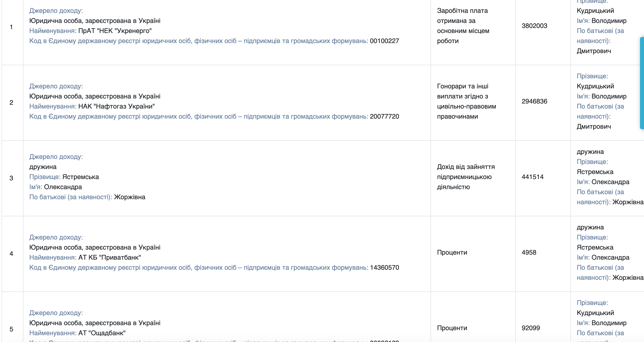Viewport: 644px width, 342px height.
Task: Click "Дохід від зайняття підприємницькою діяльністю" text
Action: coord(466,177)
